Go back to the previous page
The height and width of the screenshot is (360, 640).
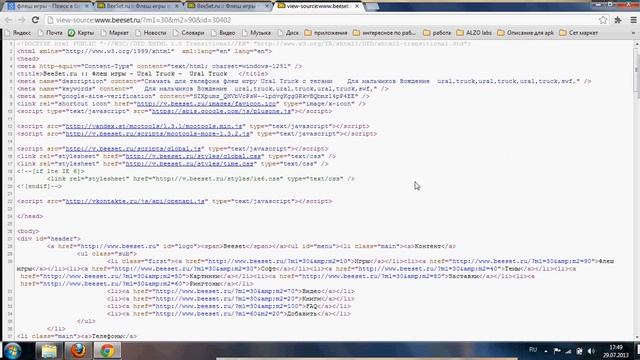[x=8, y=20]
